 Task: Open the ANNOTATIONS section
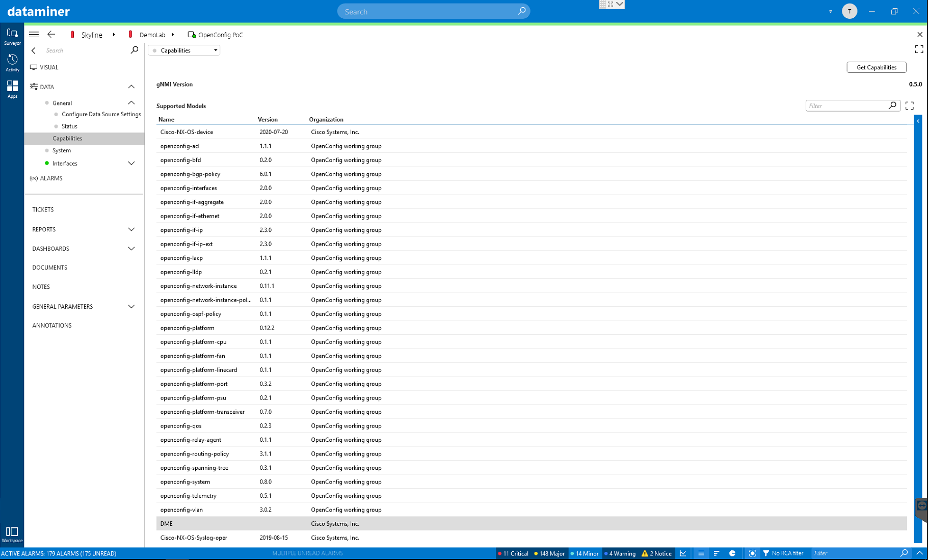(51, 326)
